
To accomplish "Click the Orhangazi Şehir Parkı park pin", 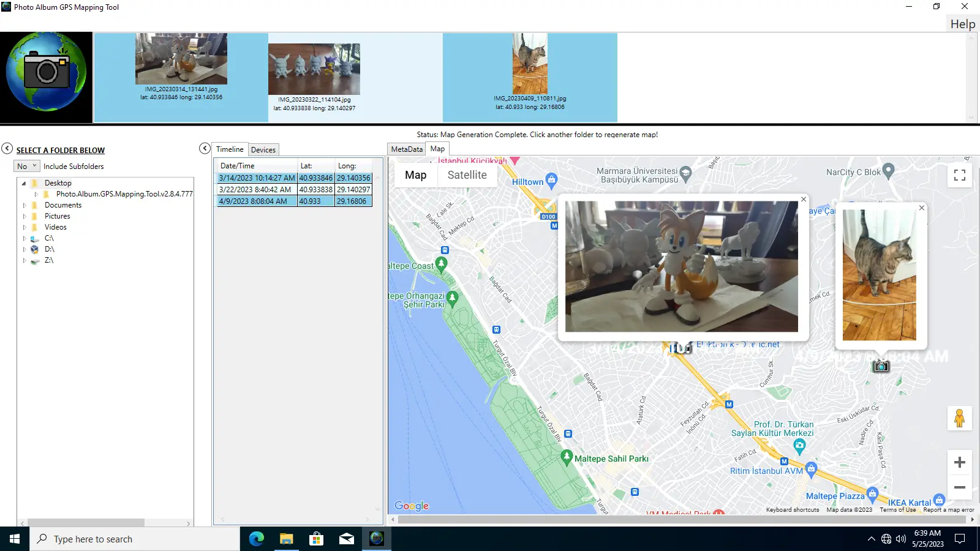I will click(453, 298).
